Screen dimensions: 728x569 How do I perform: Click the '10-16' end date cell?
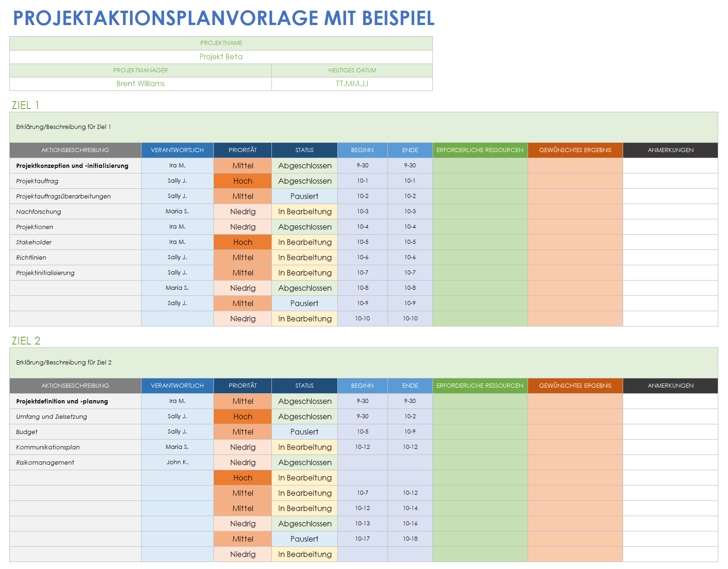point(410,524)
